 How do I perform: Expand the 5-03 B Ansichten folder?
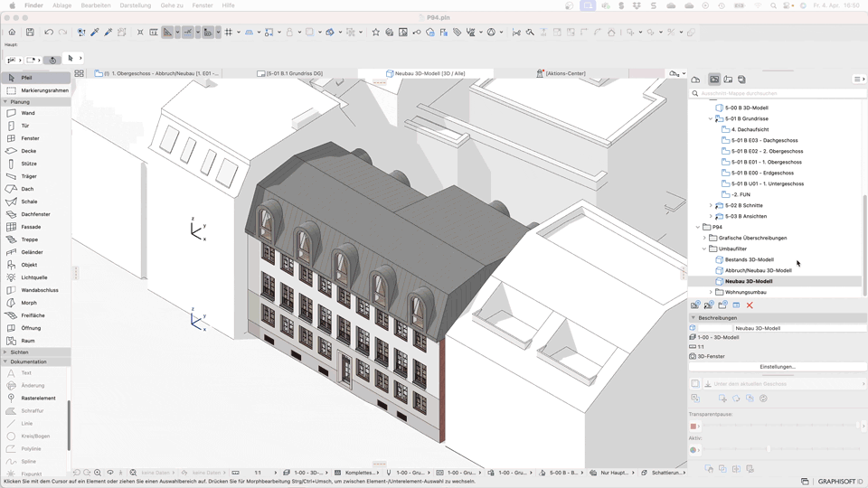(711, 216)
